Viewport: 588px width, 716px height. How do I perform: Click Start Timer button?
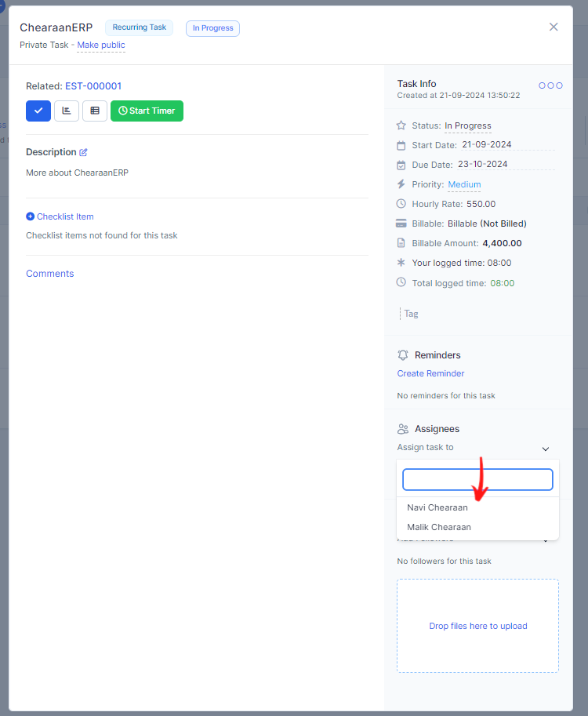click(147, 111)
